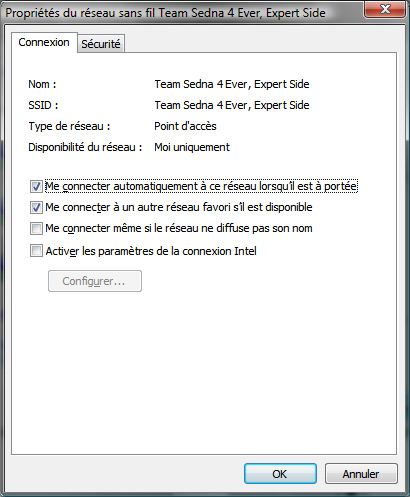Click the Configurer... button
The image size is (410, 497).
coord(95,281)
